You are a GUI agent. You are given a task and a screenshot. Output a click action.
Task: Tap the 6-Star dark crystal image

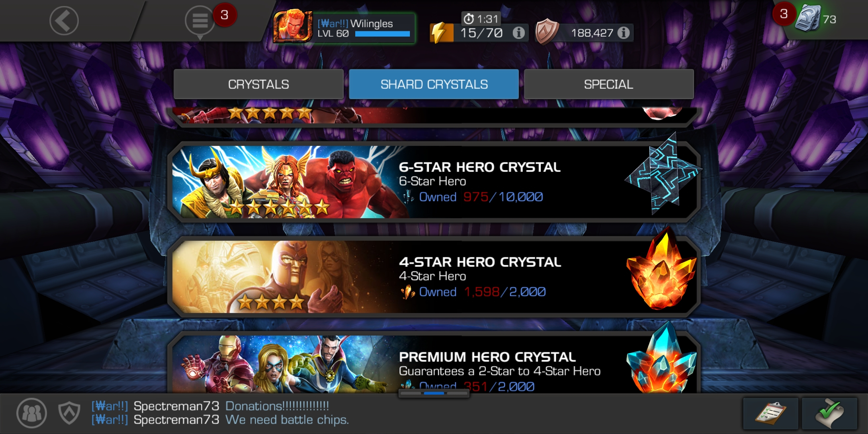point(663,174)
